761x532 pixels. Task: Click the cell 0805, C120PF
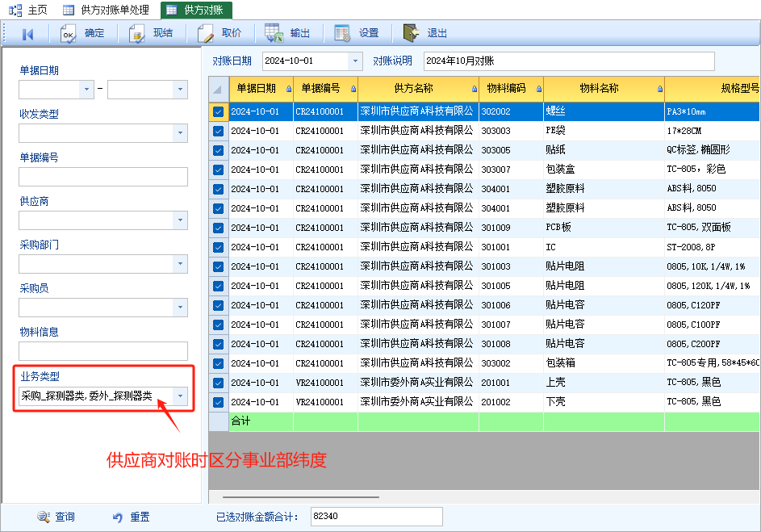pos(712,305)
